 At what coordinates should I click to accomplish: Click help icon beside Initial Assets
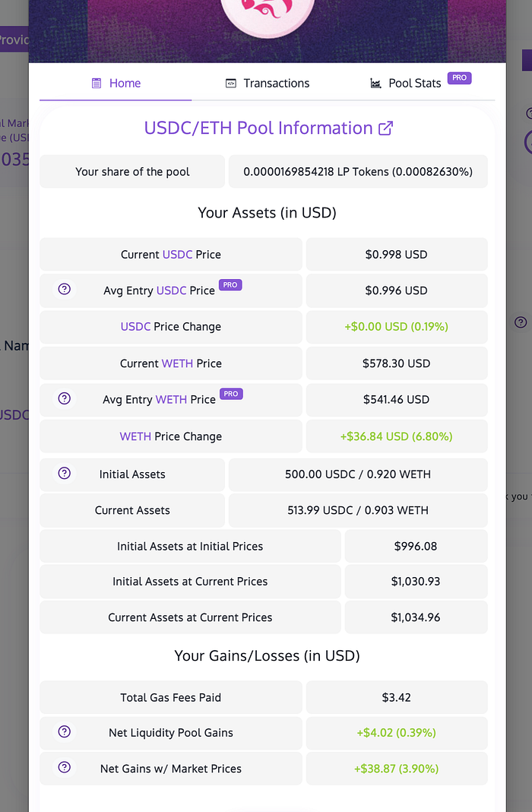tap(65, 473)
